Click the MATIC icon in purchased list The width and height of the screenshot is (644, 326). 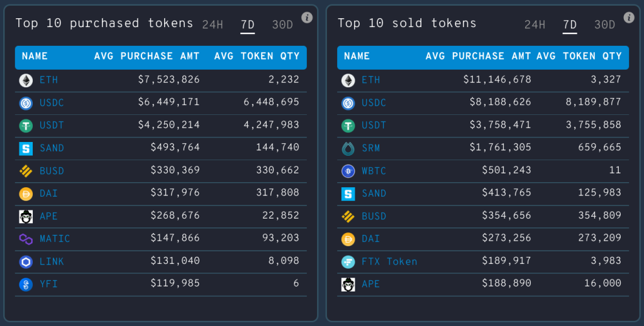click(26, 239)
